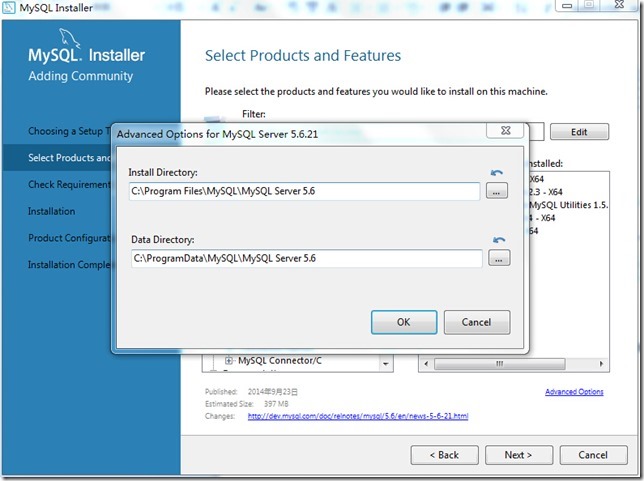Click inside the Install Directory path field
The image size is (644, 481).
305,191
